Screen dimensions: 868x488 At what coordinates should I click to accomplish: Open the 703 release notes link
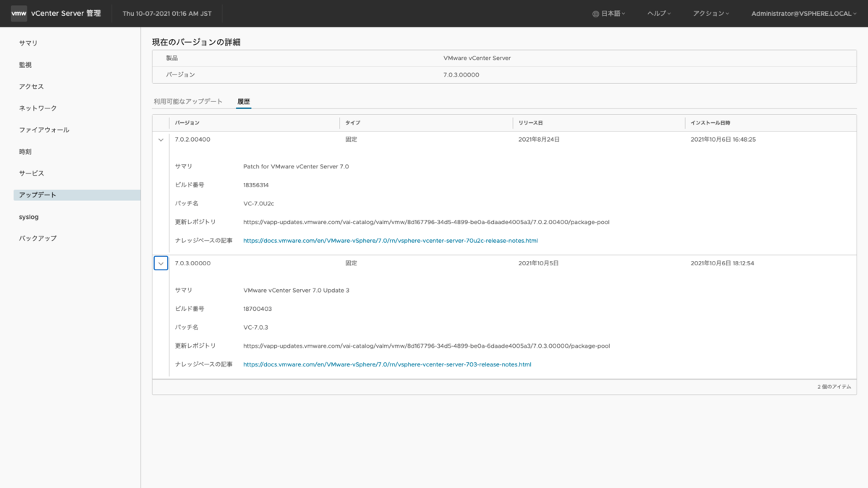click(x=387, y=364)
